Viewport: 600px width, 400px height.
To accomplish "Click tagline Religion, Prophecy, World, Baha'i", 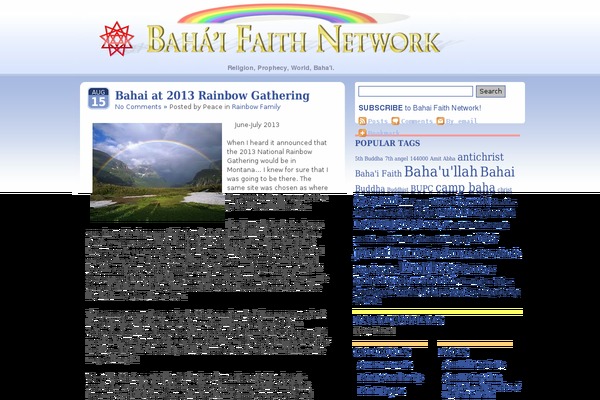I will (x=281, y=68).
